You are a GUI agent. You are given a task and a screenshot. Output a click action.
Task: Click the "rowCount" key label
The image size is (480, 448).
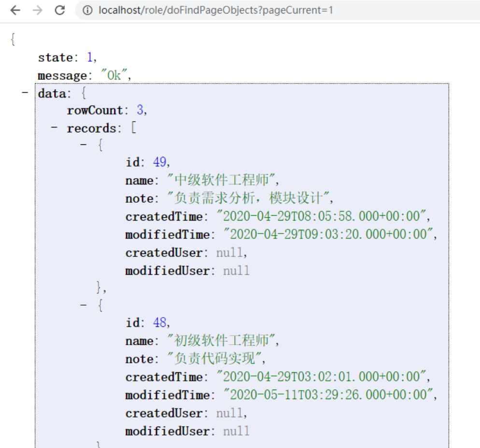click(95, 110)
